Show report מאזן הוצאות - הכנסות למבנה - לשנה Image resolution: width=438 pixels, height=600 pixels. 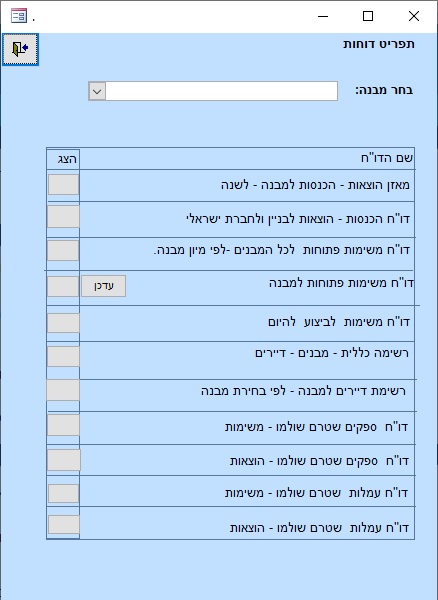pos(64,184)
